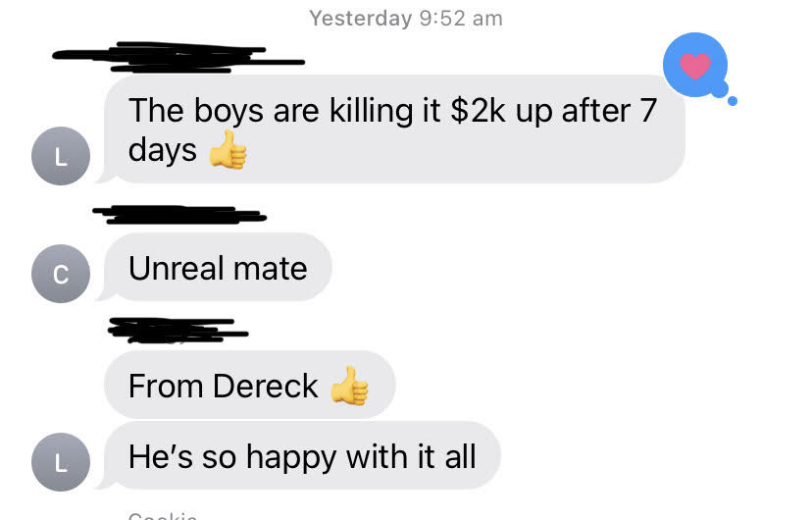Click redacted sender name above 'From Dereck'
The width and height of the screenshot is (812, 520).
[x=178, y=331]
